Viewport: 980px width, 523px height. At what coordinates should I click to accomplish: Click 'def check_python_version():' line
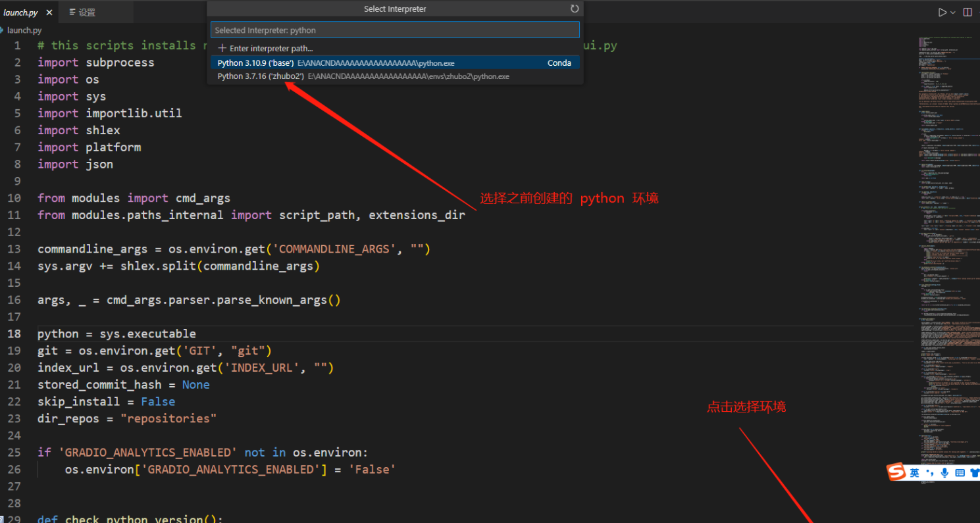[x=130, y=519]
